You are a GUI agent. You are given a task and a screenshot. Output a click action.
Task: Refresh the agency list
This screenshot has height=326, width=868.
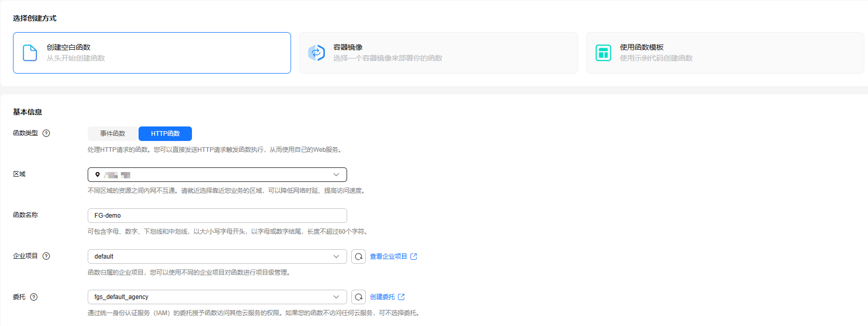[359, 297]
